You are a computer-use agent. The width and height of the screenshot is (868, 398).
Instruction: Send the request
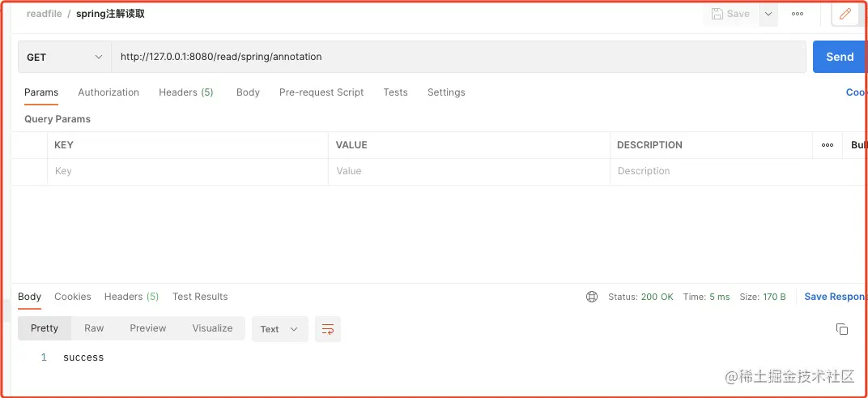(x=840, y=57)
